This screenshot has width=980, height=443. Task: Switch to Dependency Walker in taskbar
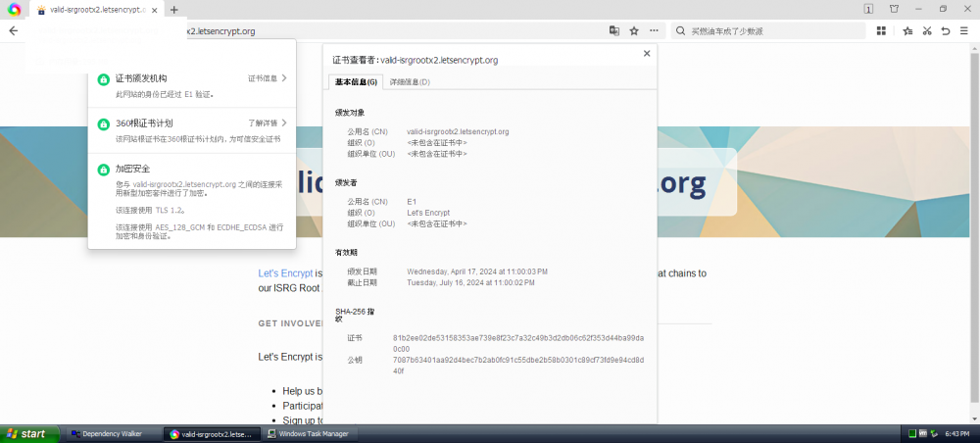[108, 433]
